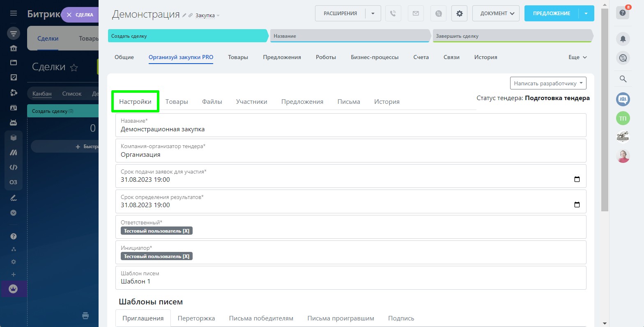Viewport: 644px width, 327px height.
Task: Click the email envelope icon in deal header
Action: 416,14
